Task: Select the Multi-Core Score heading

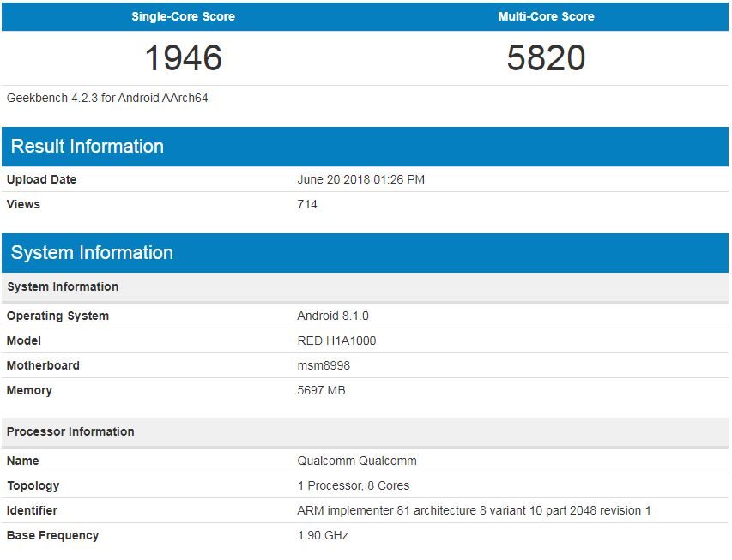Action: [546, 17]
